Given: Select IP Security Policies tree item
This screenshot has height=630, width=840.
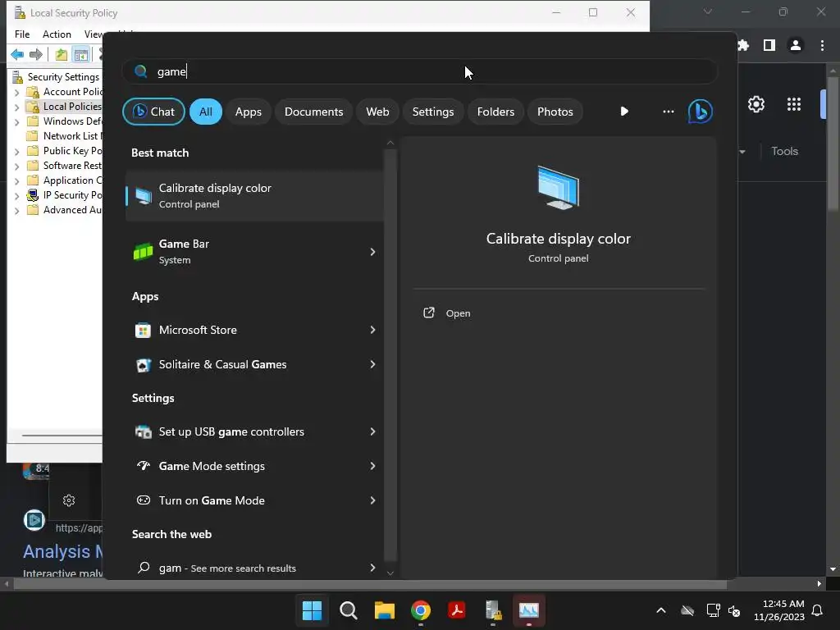Looking at the screenshot, I should coord(72,195).
